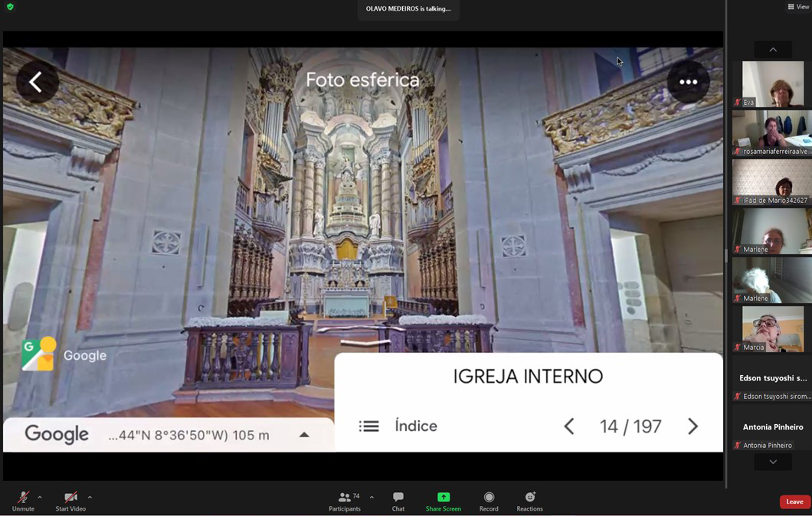
Task: Open the Reactions menu
Action: [529, 498]
